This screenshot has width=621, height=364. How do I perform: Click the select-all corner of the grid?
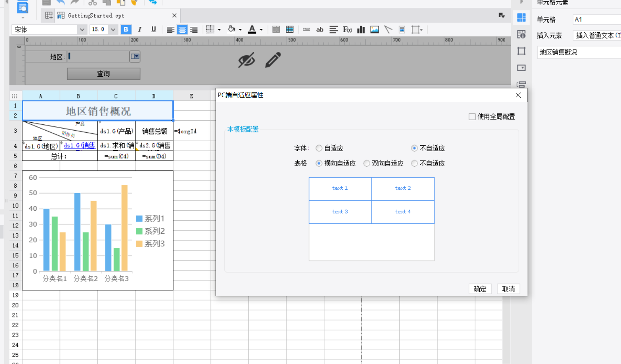tap(15, 96)
